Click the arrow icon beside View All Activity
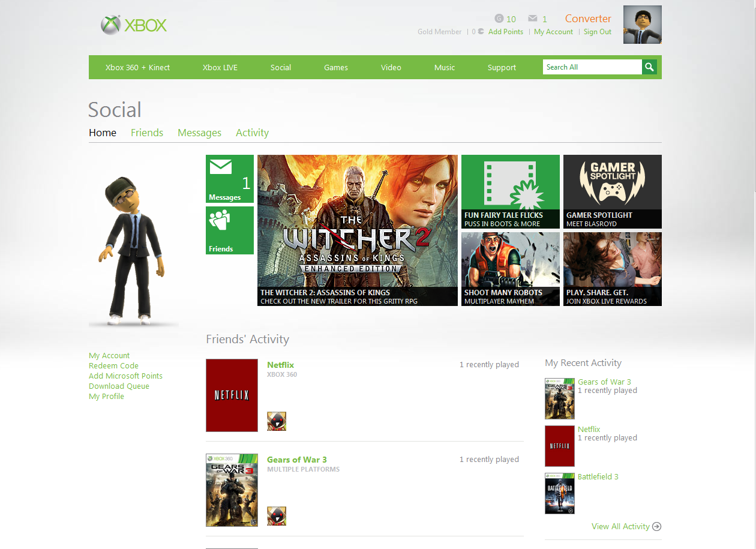Viewport: 756px width, 549px height. point(657,527)
